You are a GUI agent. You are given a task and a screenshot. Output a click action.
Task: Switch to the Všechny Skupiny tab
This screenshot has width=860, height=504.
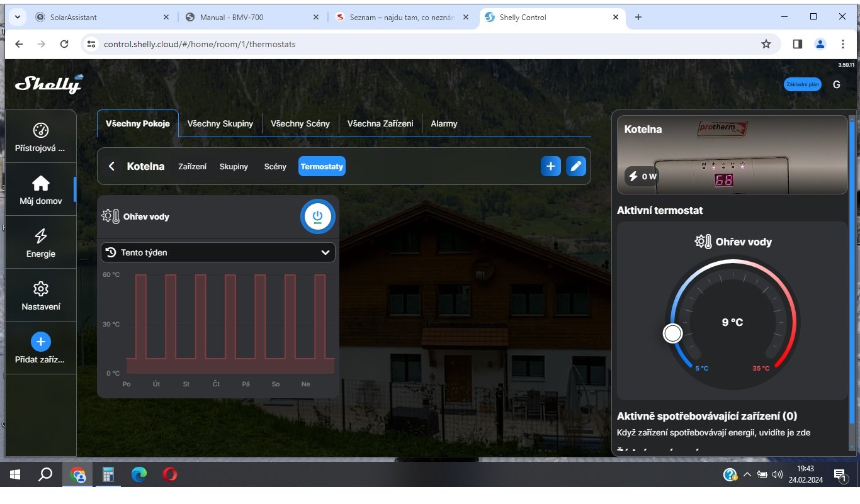(x=220, y=123)
